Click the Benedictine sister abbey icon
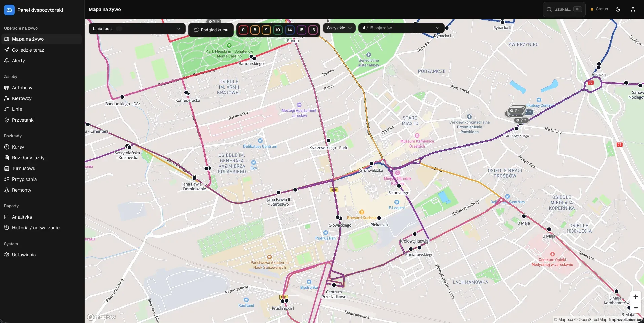644x323 pixels. [x=369, y=55]
